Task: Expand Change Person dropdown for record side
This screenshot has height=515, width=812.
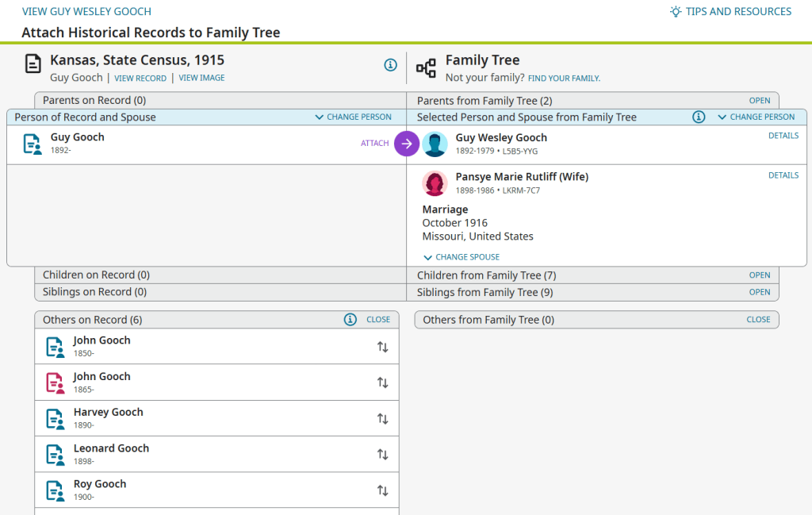Action: pos(354,117)
